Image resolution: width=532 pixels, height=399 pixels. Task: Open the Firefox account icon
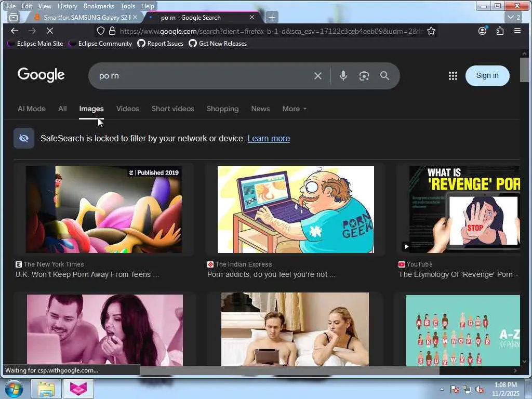(x=482, y=31)
